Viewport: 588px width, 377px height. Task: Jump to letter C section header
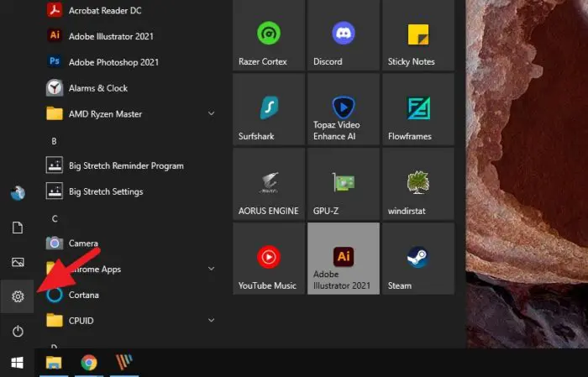tap(55, 219)
